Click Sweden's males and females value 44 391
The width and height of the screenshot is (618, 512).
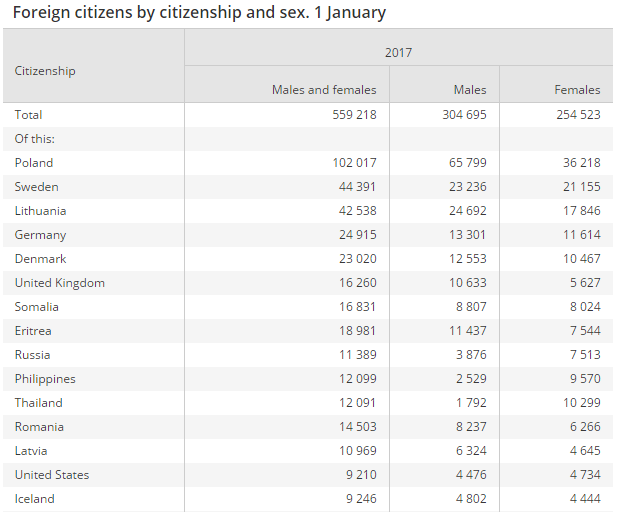click(357, 187)
